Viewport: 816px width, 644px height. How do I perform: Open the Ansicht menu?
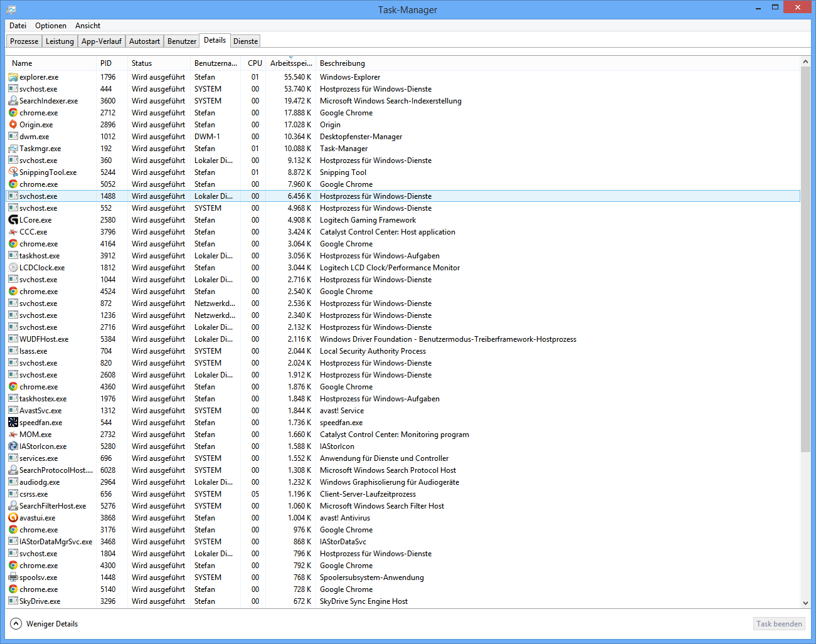click(88, 26)
